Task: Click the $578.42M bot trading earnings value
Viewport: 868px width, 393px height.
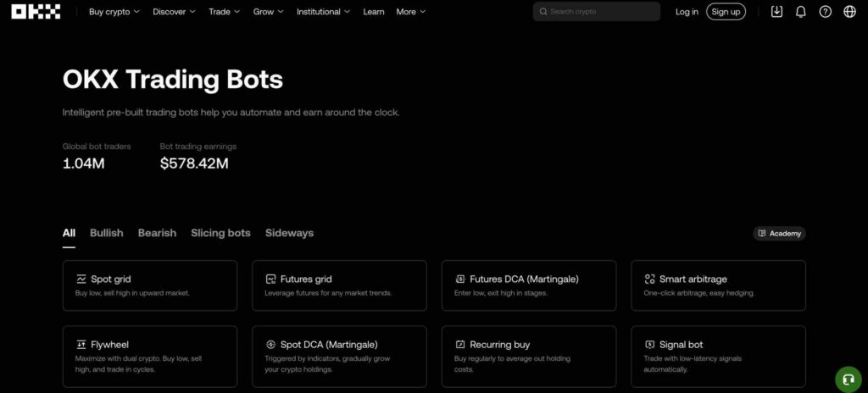Action: (x=194, y=163)
